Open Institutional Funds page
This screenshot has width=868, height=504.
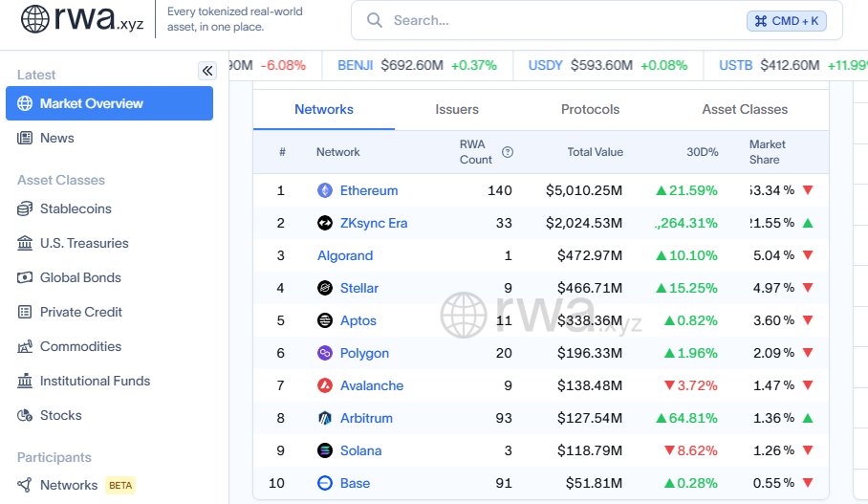point(96,381)
